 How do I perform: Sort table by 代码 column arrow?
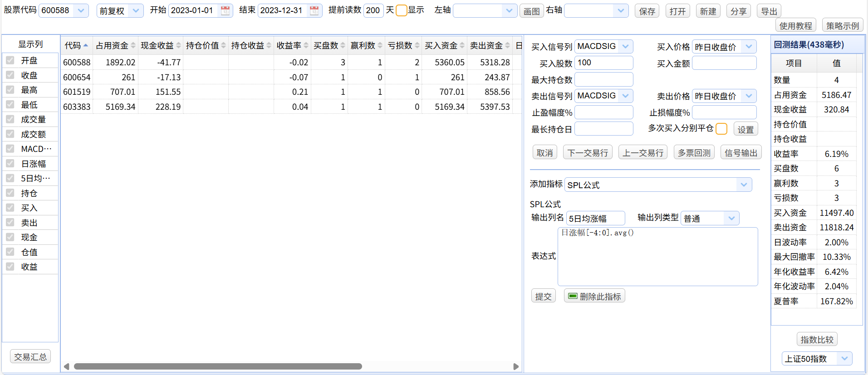(86, 45)
